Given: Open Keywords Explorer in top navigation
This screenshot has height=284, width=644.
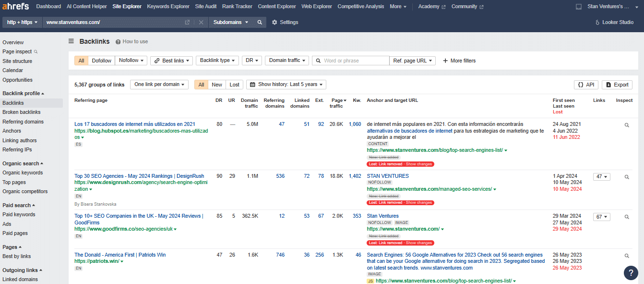Looking at the screenshot, I should [x=168, y=7].
